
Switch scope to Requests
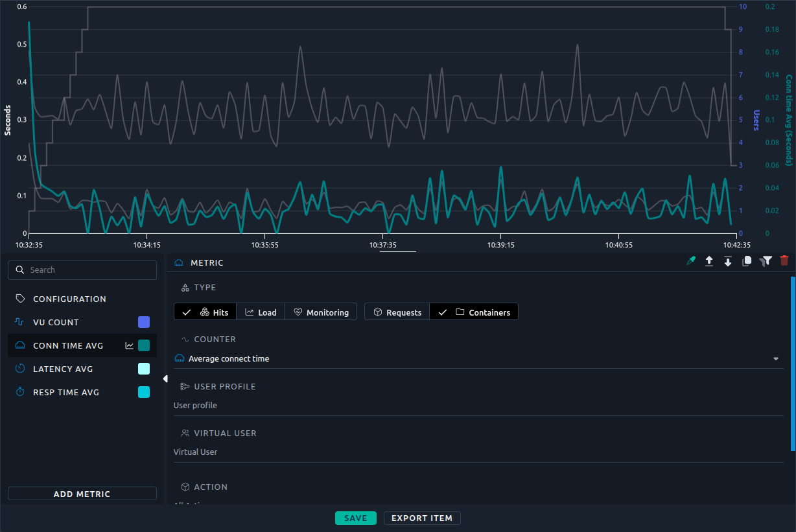[x=397, y=312]
